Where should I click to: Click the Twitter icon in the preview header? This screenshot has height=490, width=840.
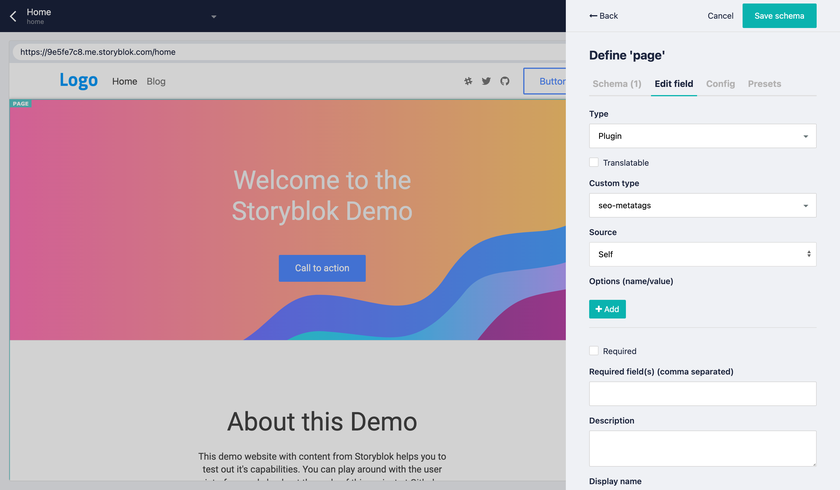[x=486, y=81]
